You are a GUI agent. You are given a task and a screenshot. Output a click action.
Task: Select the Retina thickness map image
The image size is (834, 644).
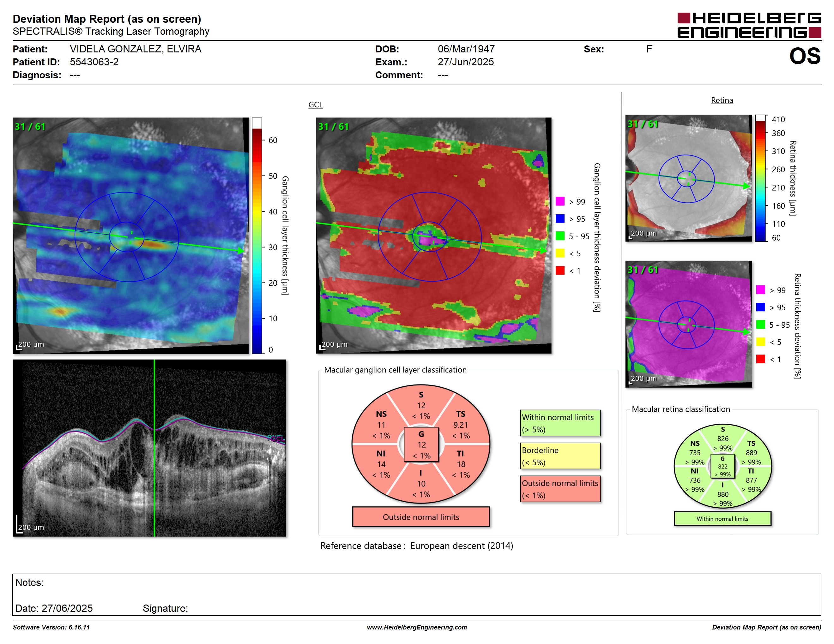(688, 178)
